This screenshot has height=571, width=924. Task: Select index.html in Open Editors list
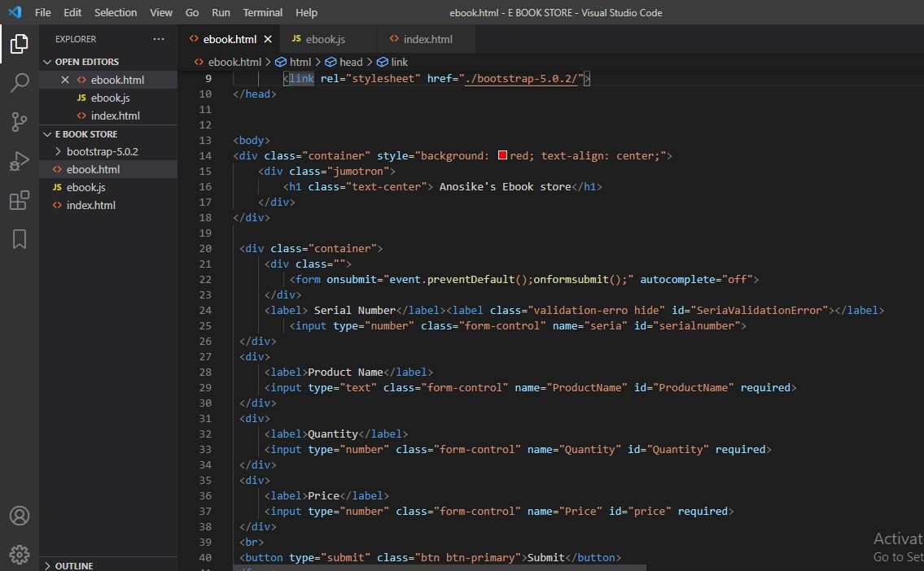point(108,116)
